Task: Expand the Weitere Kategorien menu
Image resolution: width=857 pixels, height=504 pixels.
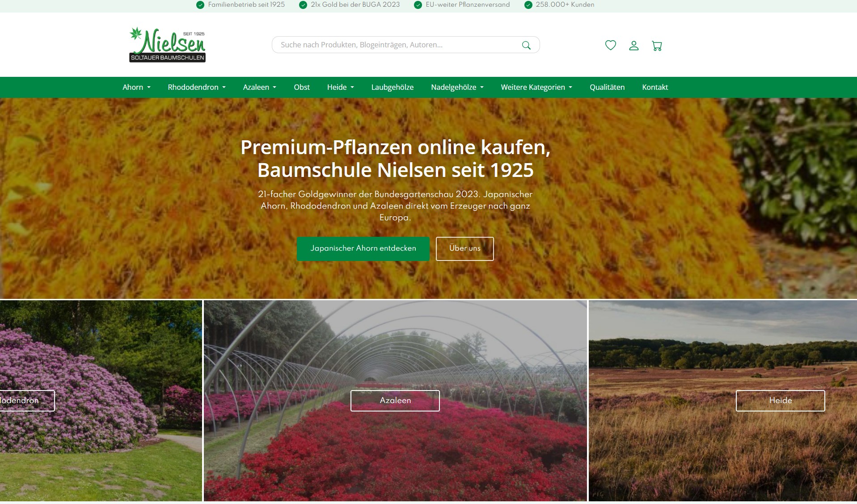Action: click(536, 87)
